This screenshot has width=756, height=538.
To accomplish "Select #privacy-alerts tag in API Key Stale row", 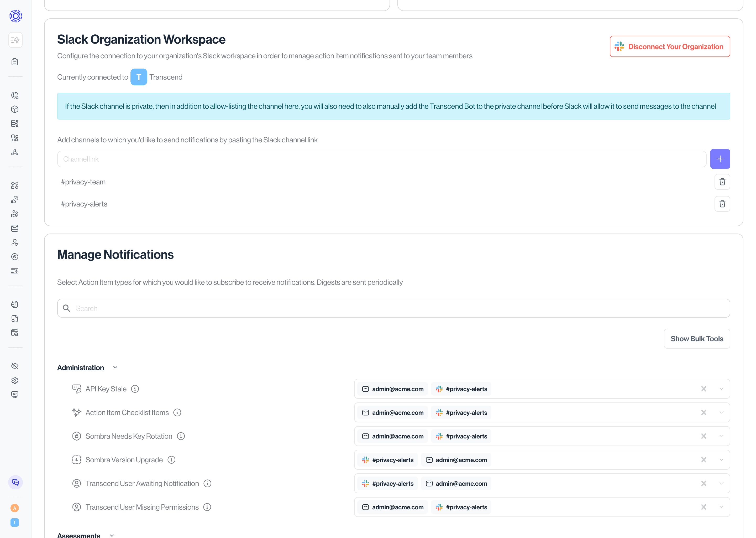I will (461, 389).
